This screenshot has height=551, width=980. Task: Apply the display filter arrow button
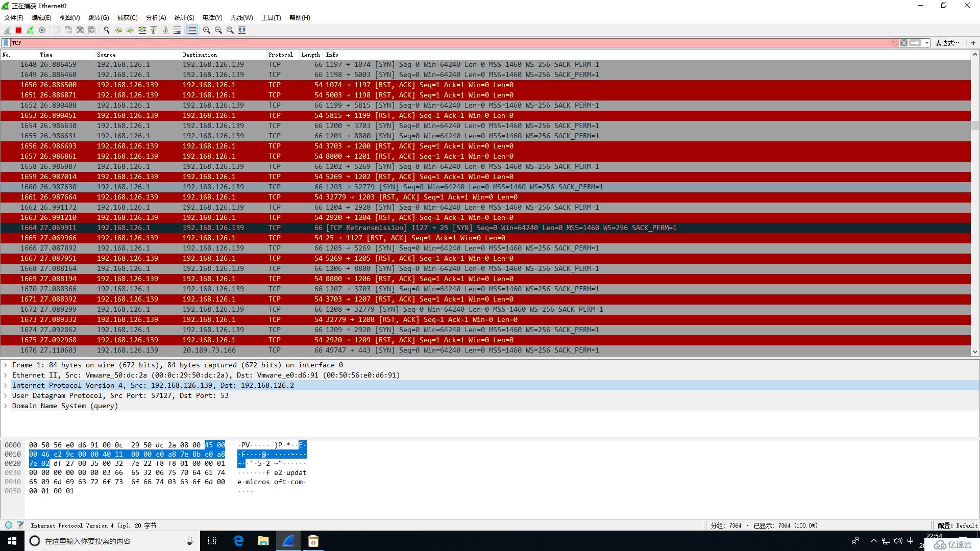coord(915,43)
